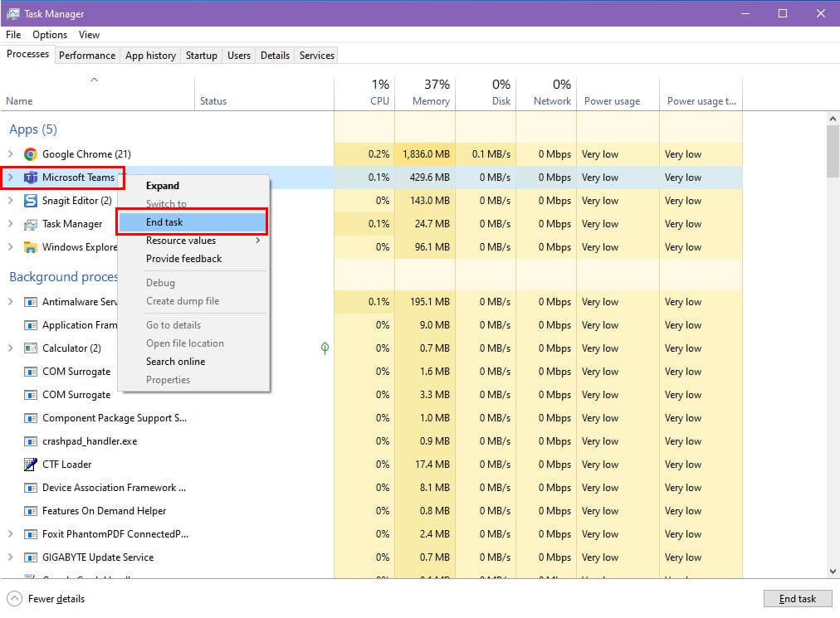Switch to the Performance tab
The image size is (840, 618).
pos(87,56)
